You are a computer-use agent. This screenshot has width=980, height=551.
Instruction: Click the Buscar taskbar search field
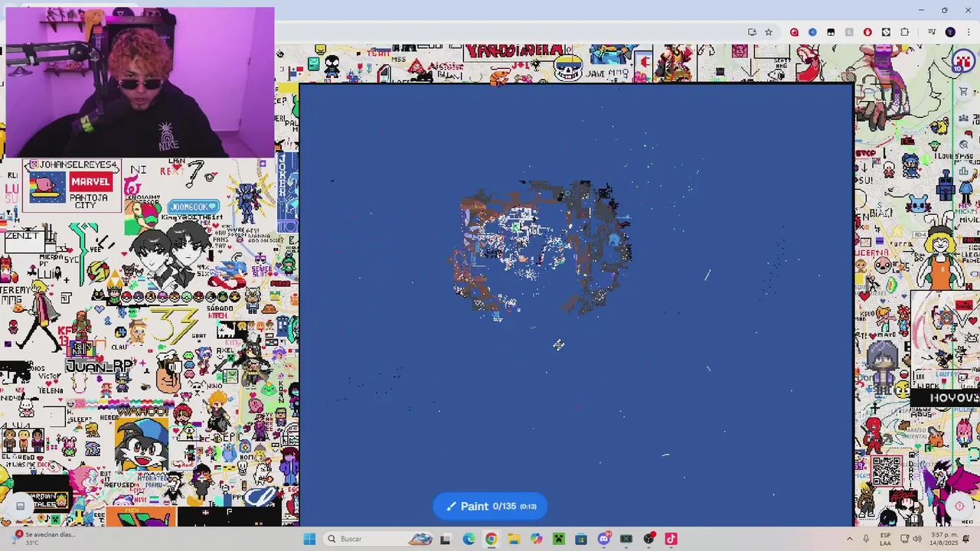381,539
